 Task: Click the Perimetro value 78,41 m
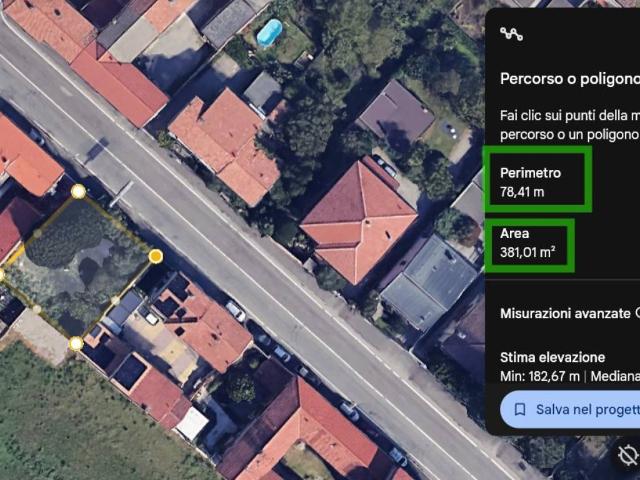pyautogui.click(x=522, y=192)
